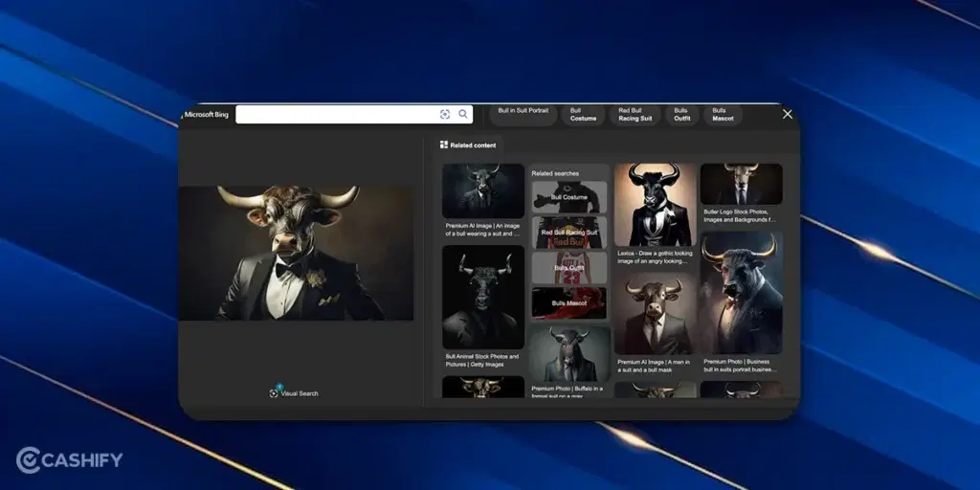
Task: Select the Bull Costume suggestion chip
Action: point(583,115)
